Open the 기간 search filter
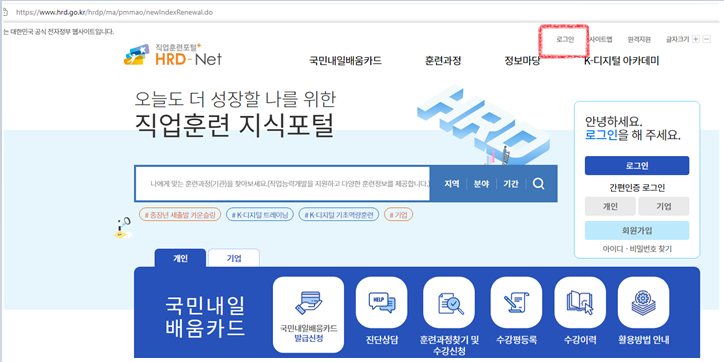The width and height of the screenshot is (724, 362). tap(510, 184)
